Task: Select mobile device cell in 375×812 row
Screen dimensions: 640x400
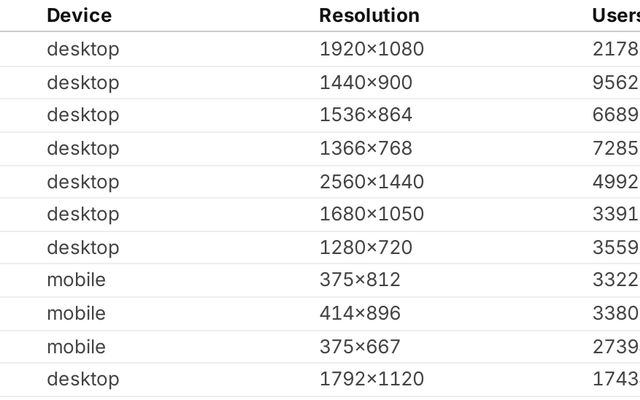Action: (x=76, y=280)
